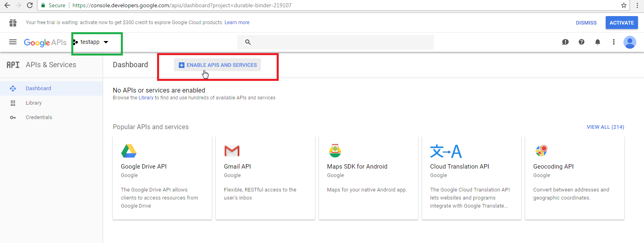The image size is (644, 243).
Task: Click Enable APIs and Services button
Action: pos(217,65)
